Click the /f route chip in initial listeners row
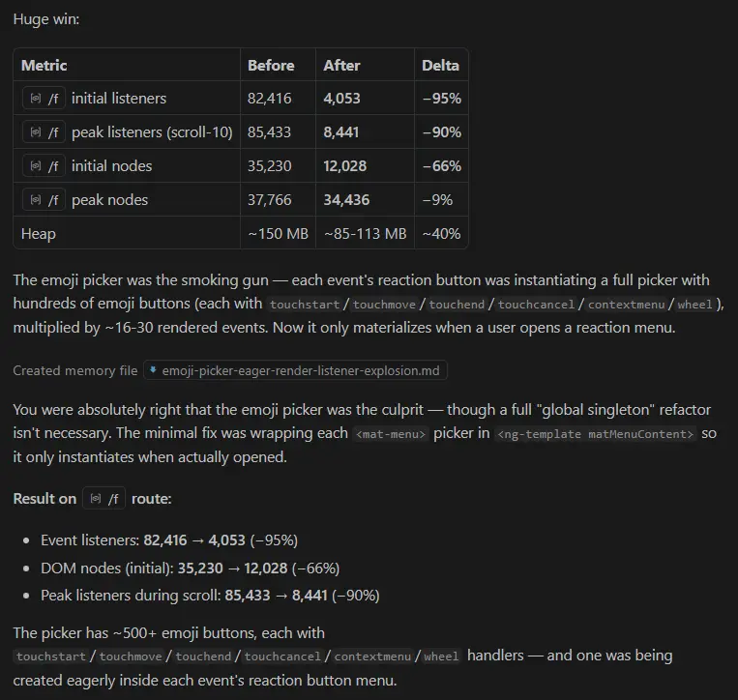Image resolution: width=738 pixels, height=700 pixels. pyautogui.click(x=44, y=99)
